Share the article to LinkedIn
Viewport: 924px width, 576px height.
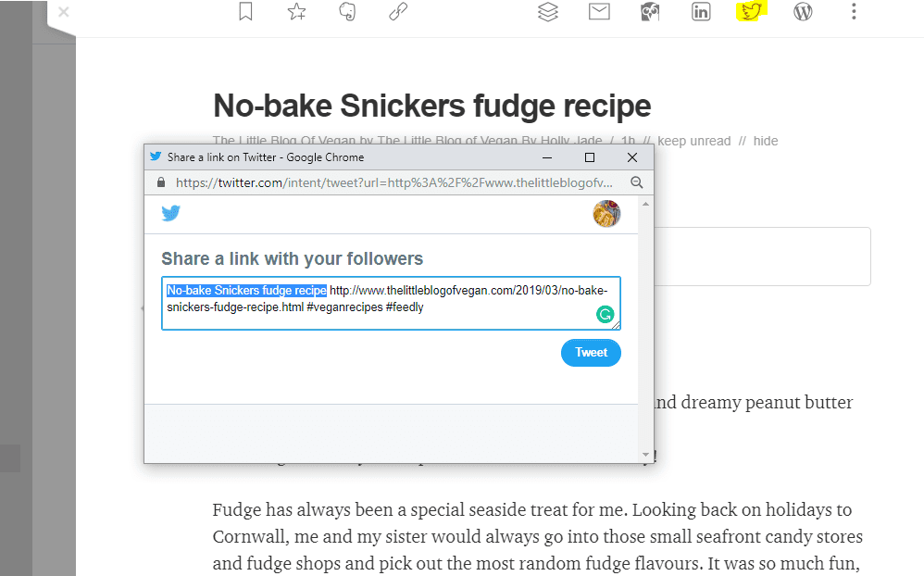point(701,11)
